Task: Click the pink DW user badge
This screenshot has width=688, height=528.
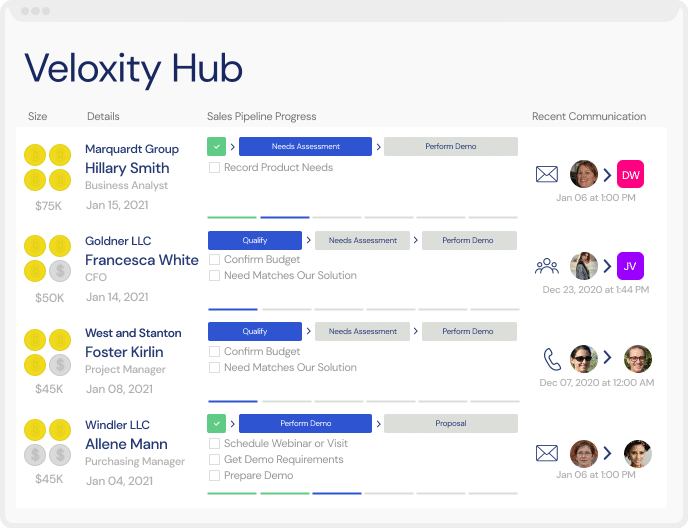Action: [630, 174]
